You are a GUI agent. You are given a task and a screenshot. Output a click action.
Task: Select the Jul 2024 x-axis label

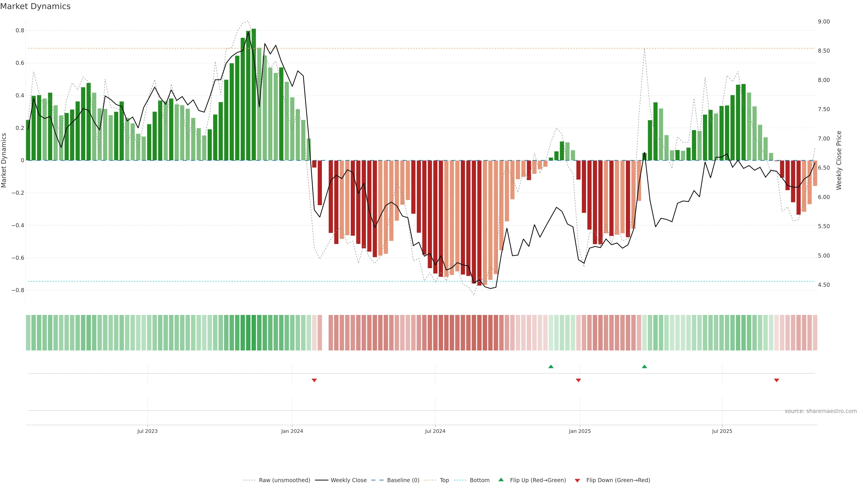(x=435, y=432)
